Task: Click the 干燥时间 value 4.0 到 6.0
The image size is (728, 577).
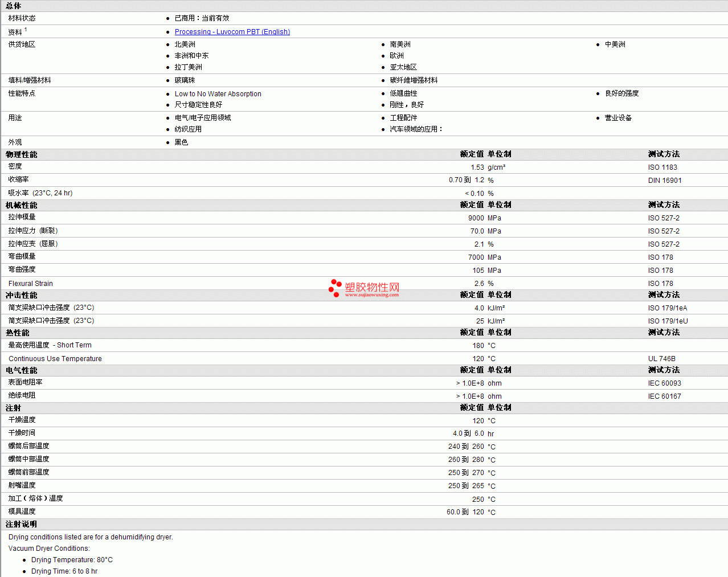Action: [468, 433]
